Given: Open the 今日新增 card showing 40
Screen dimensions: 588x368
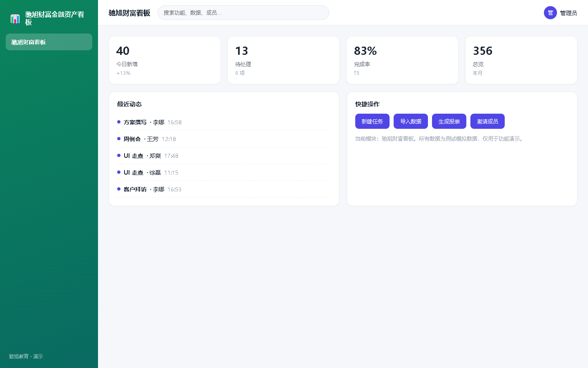Looking at the screenshot, I should pyautogui.click(x=165, y=60).
